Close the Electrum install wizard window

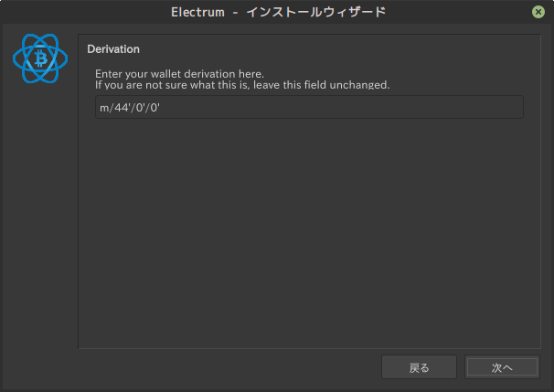tap(538, 12)
